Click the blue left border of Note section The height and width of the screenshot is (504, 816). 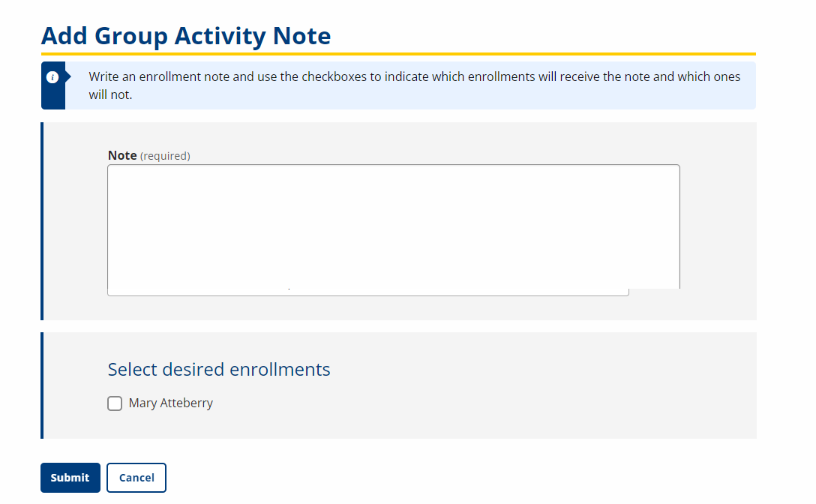click(x=42, y=221)
